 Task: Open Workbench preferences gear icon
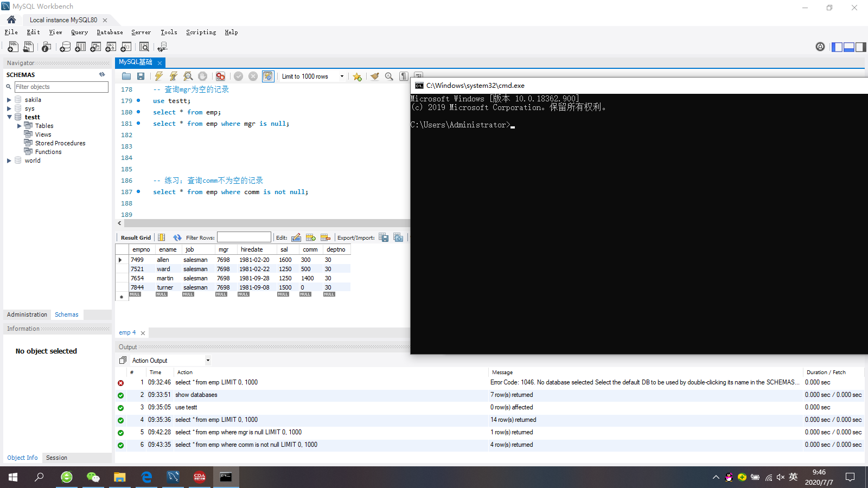point(820,47)
